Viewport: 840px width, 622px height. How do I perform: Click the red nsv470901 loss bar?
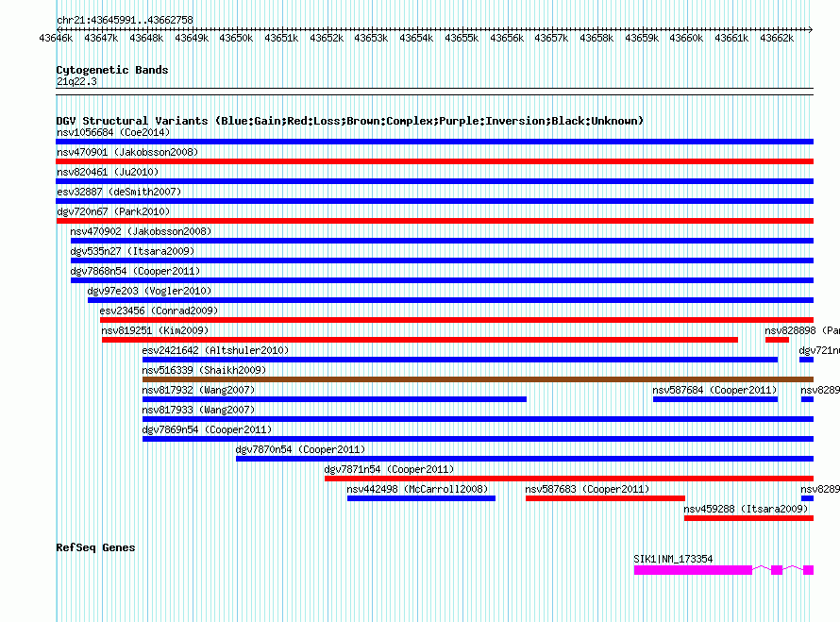click(x=434, y=161)
